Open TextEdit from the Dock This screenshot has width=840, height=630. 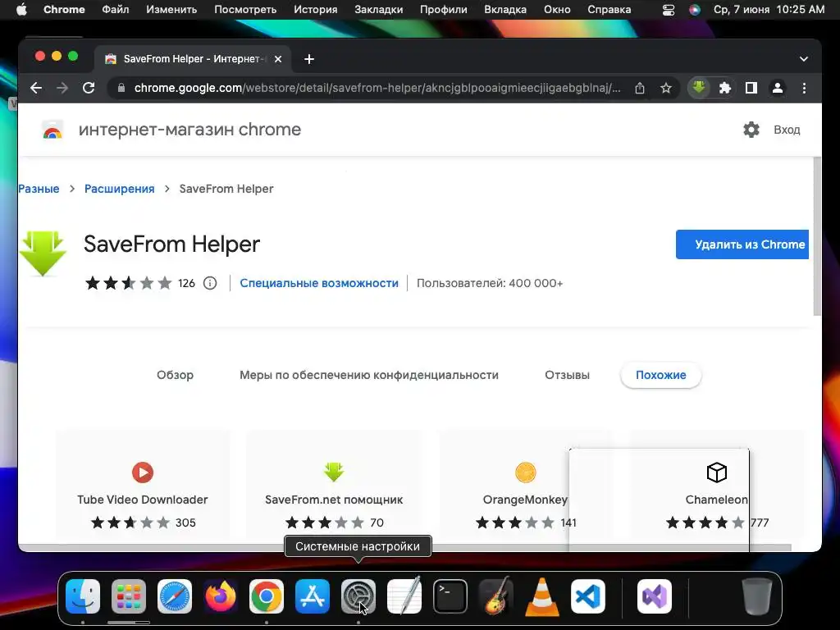click(x=404, y=596)
